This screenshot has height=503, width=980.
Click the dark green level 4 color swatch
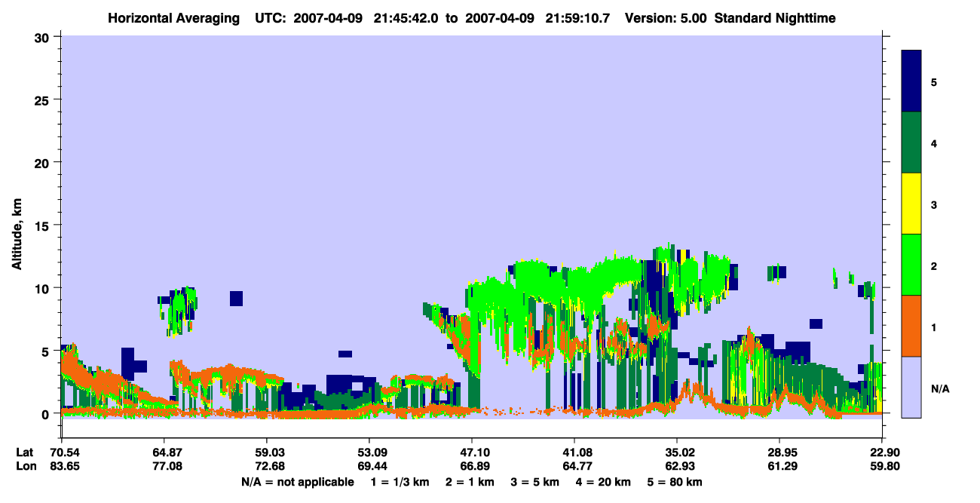click(911, 143)
